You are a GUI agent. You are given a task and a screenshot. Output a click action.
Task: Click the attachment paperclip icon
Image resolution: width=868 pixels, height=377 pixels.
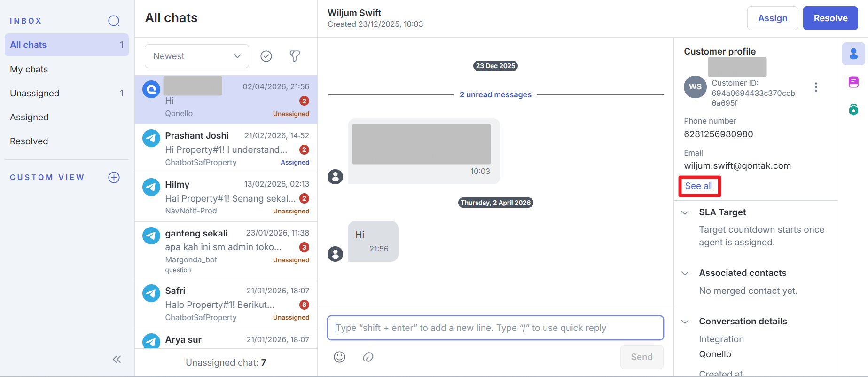pyautogui.click(x=368, y=357)
